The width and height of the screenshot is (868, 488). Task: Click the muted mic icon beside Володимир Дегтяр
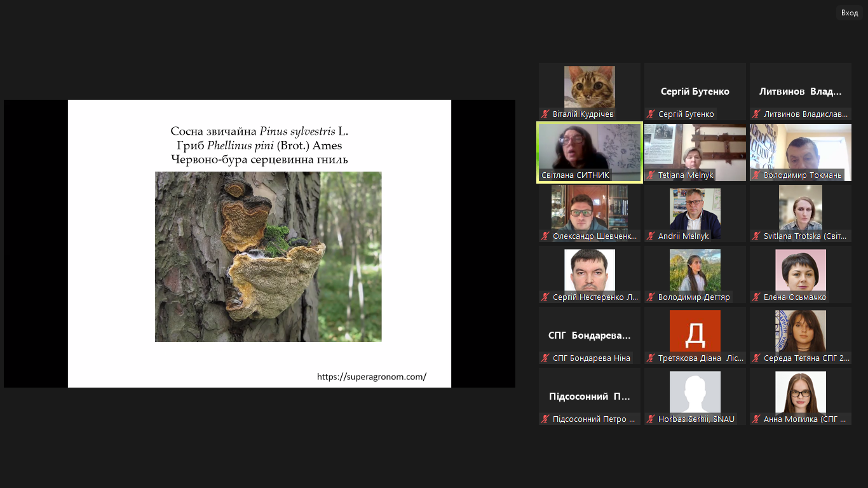[651, 297]
